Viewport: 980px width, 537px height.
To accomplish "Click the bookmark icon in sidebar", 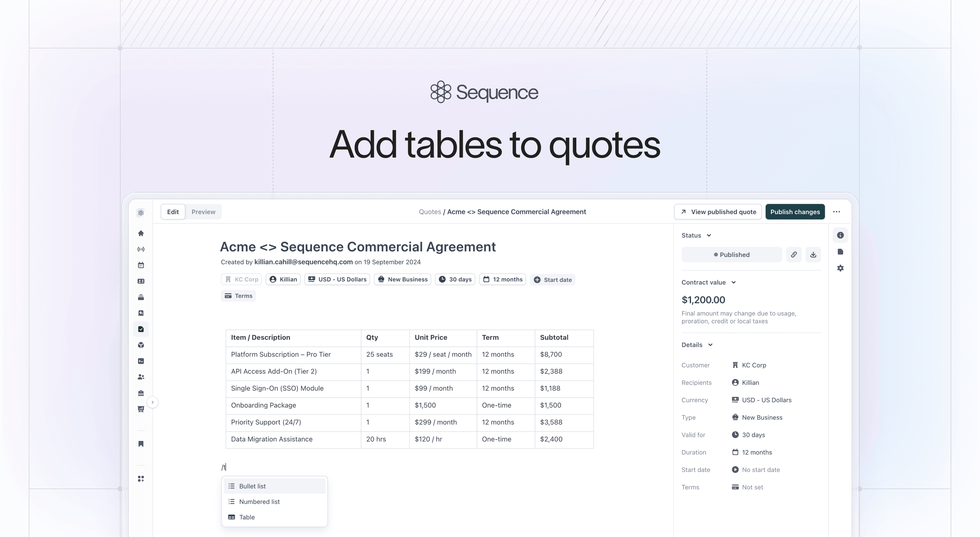I will tap(141, 444).
